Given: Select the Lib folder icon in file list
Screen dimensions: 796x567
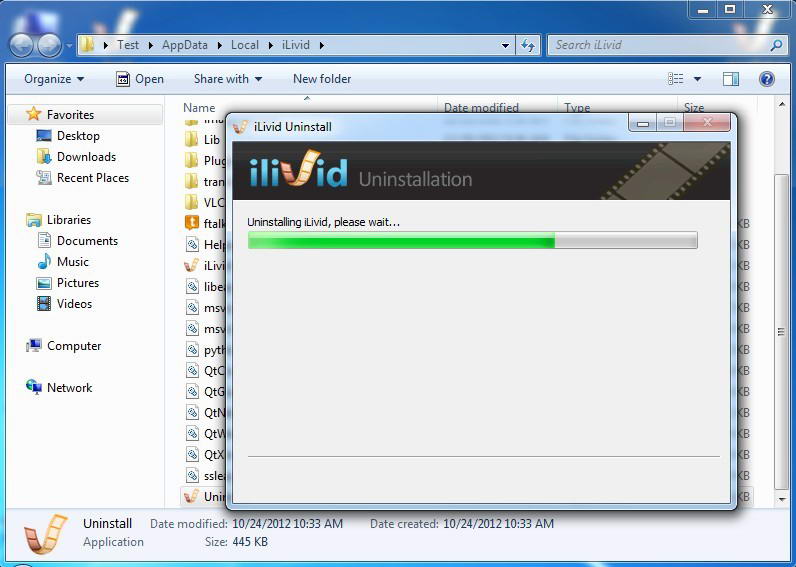Looking at the screenshot, I should [x=191, y=140].
